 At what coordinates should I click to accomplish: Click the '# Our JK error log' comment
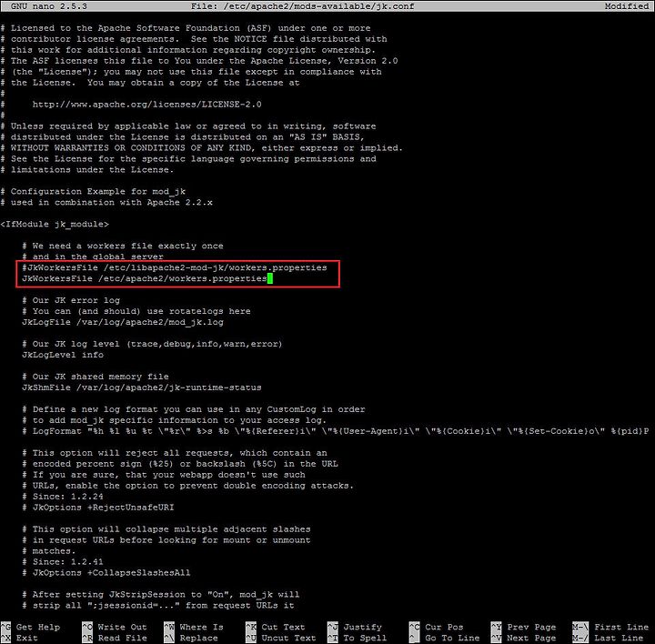click(x=71, y=300)
